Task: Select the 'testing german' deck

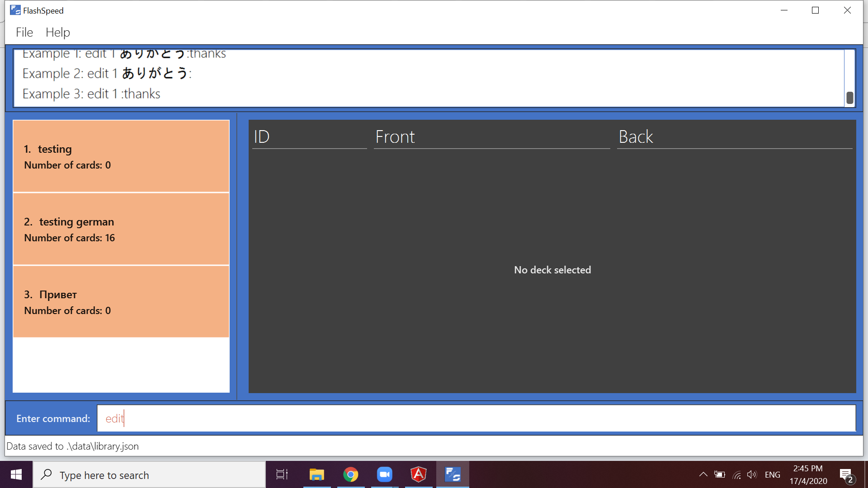Action: 121,229
